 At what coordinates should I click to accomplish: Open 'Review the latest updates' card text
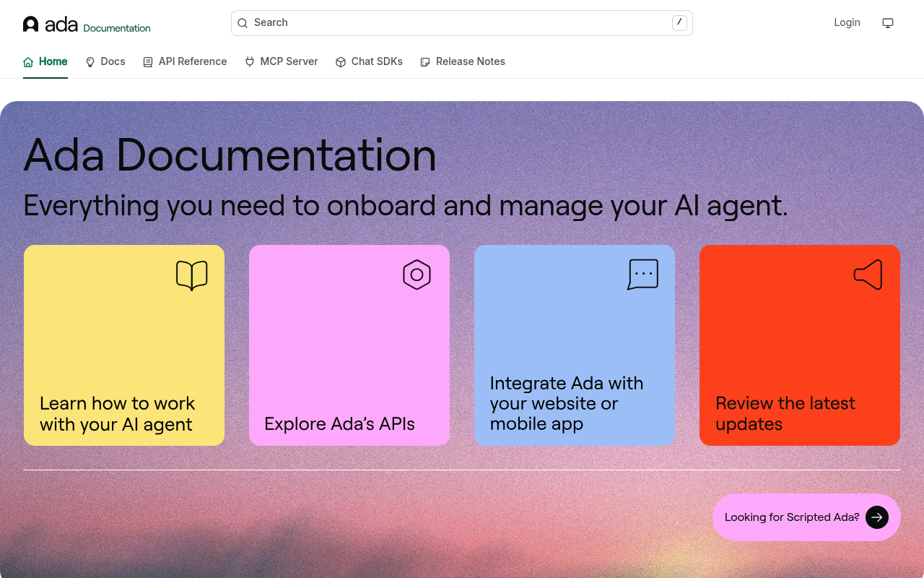click(x=785, y=413)
